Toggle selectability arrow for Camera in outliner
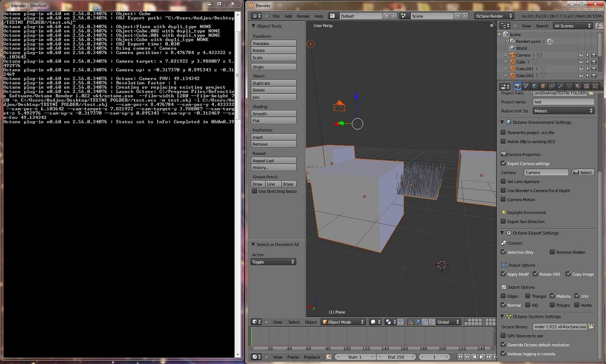Viewport: 606px width, 364px height. 588,55
